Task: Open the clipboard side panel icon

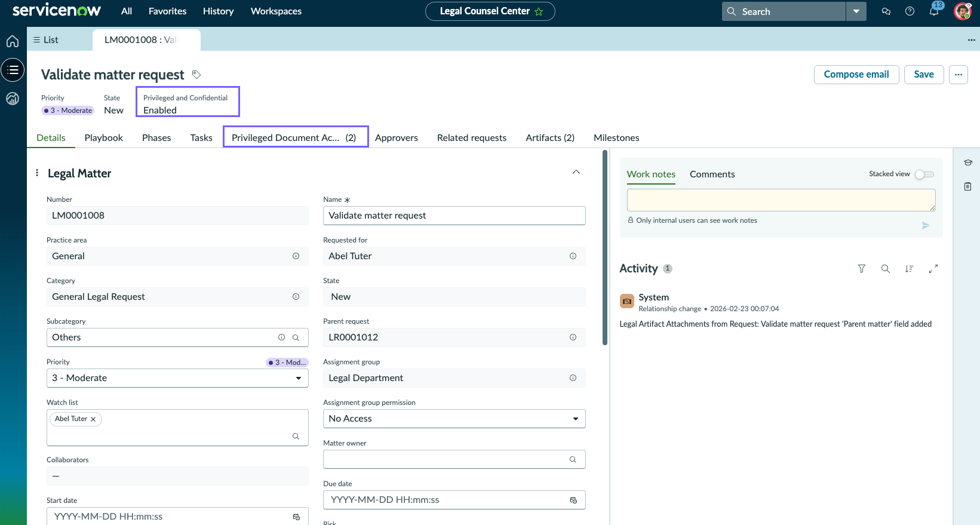Action: pyautogui.click(x=968, y=186)
